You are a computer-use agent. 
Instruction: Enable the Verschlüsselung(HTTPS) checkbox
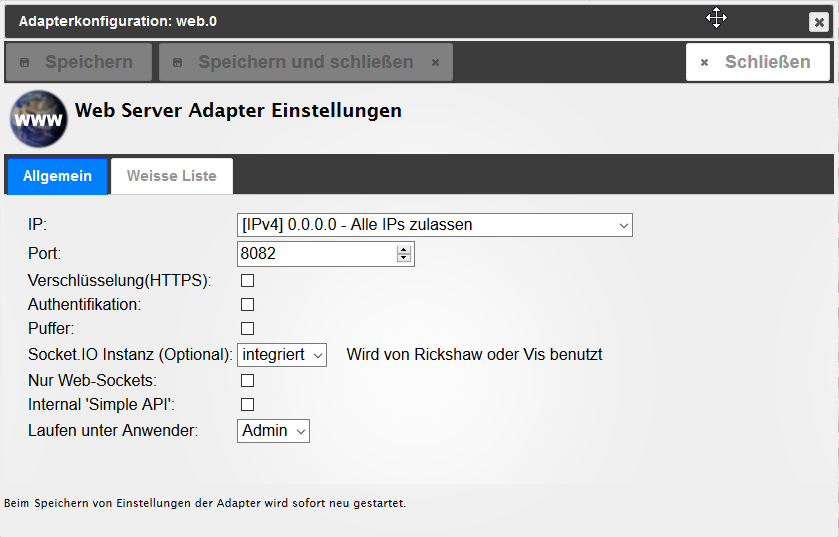[248, 281]
